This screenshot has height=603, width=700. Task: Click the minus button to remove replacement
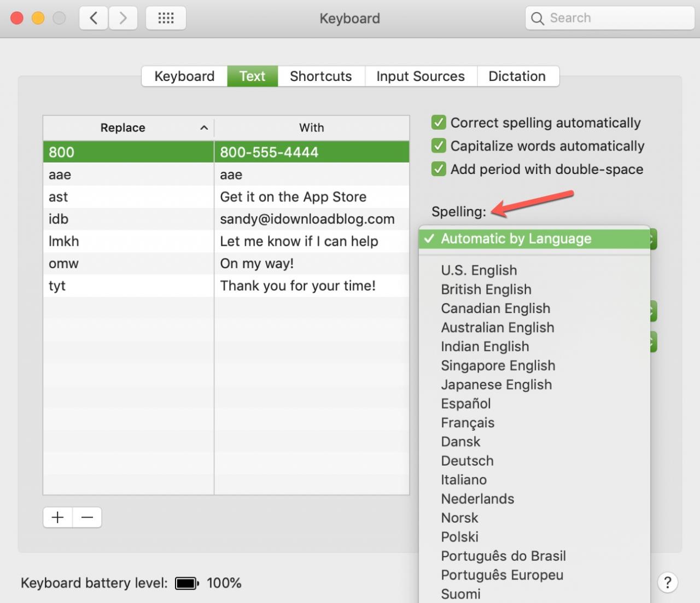point(87,517)
